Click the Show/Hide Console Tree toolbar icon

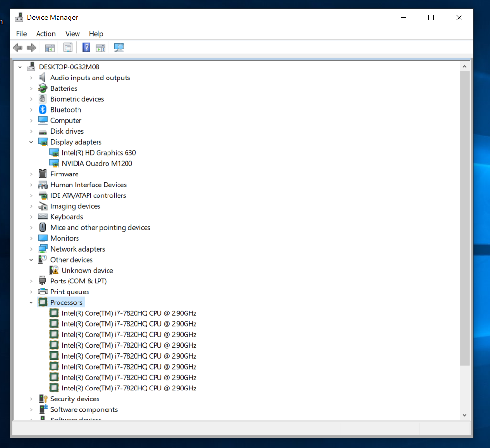pos(49,48)
